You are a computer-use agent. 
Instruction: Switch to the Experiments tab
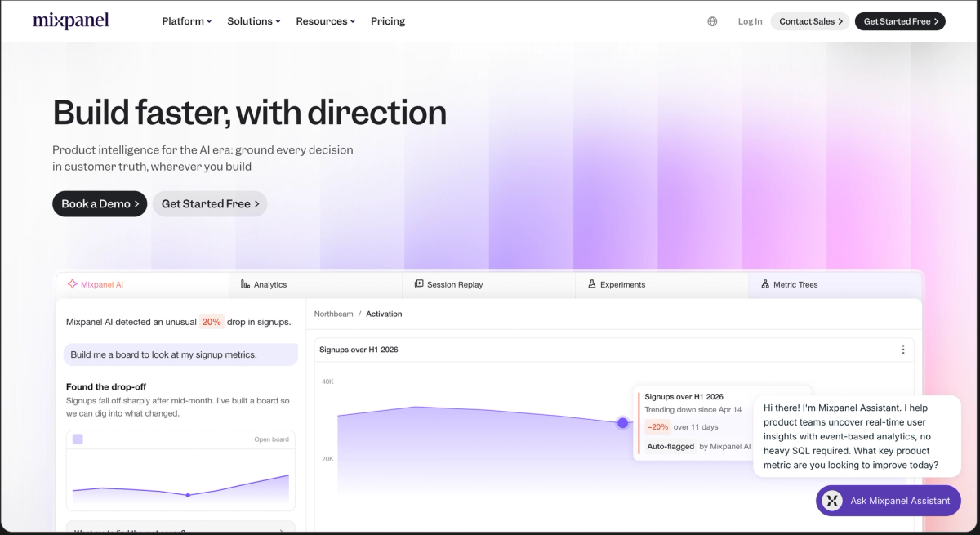[x=662, y=284]
